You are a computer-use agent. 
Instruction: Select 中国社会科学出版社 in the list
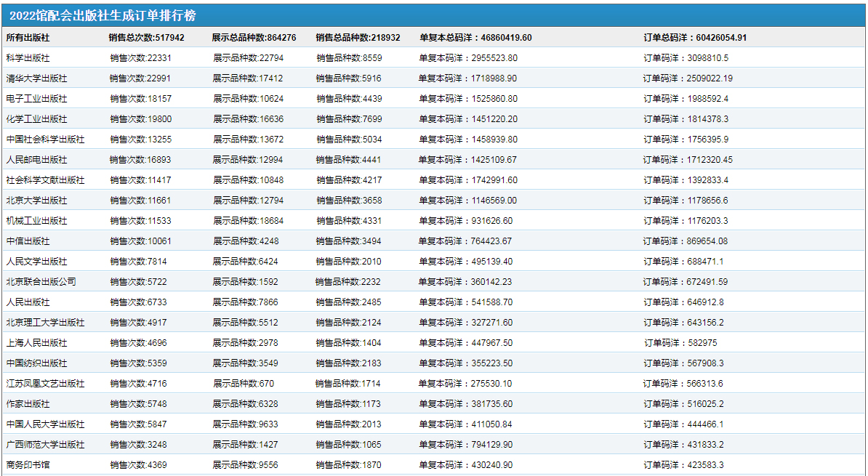pyautogui.click(x=45, y=140)
